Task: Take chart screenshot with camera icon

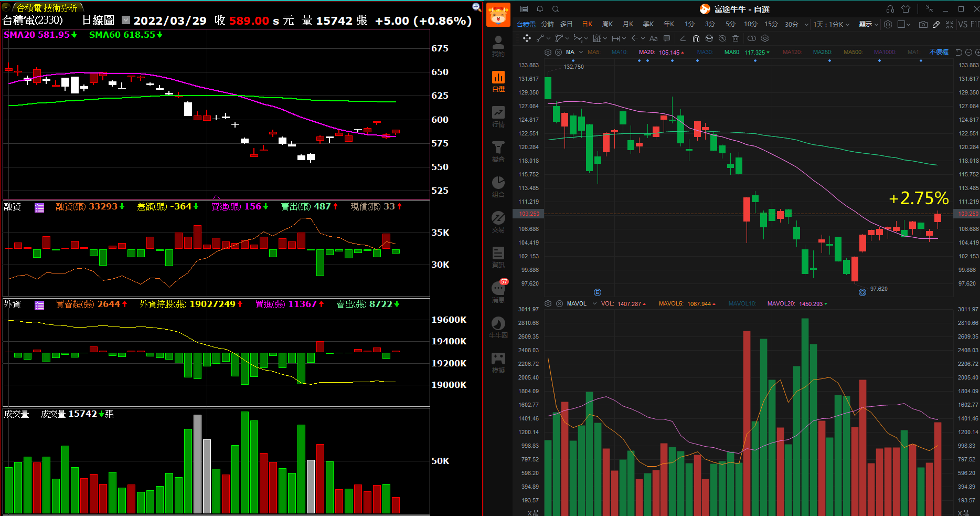Action: (923, 24)
